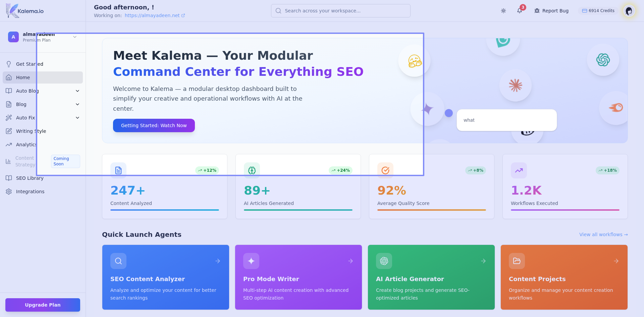Click the Average Quality Score checkmark icon
644x317 pixels.
385,170
